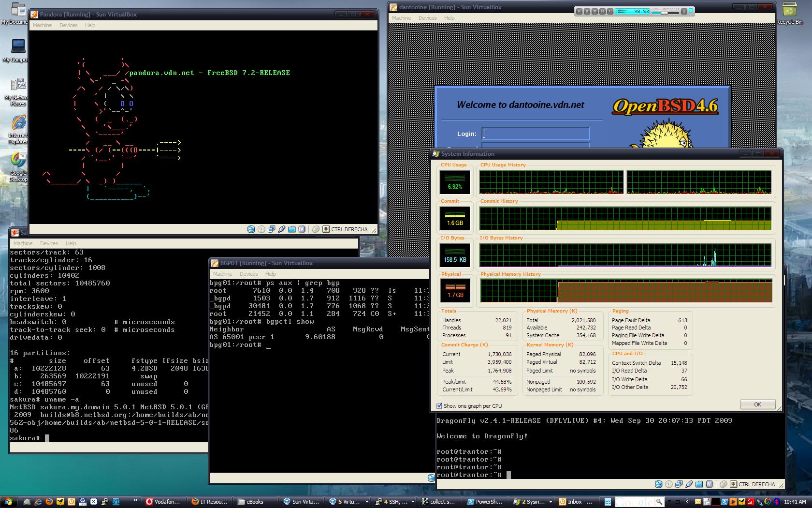812x508 pixels.
Task: Click the USB devices icon in Pandora status bar
Action: 281,229
